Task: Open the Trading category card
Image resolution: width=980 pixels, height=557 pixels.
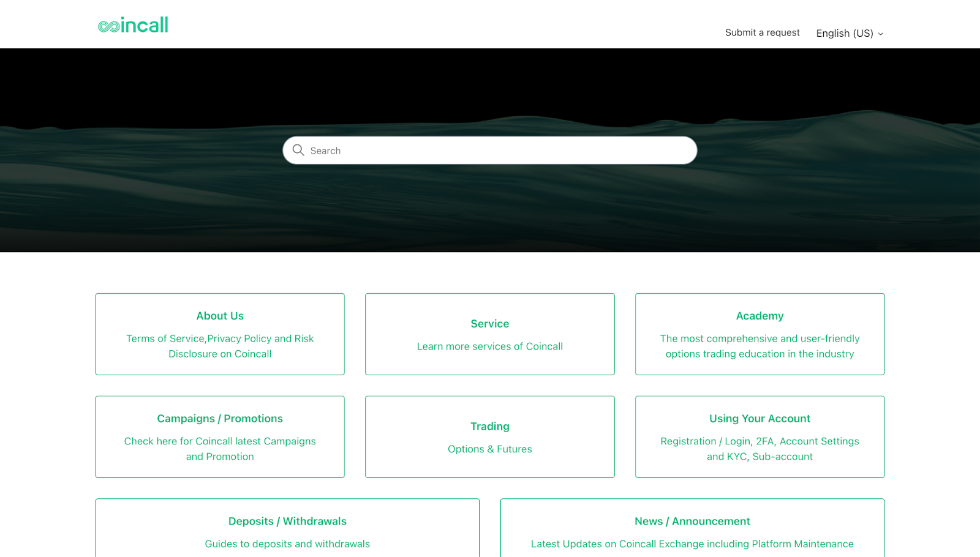Action: point(489,437)
